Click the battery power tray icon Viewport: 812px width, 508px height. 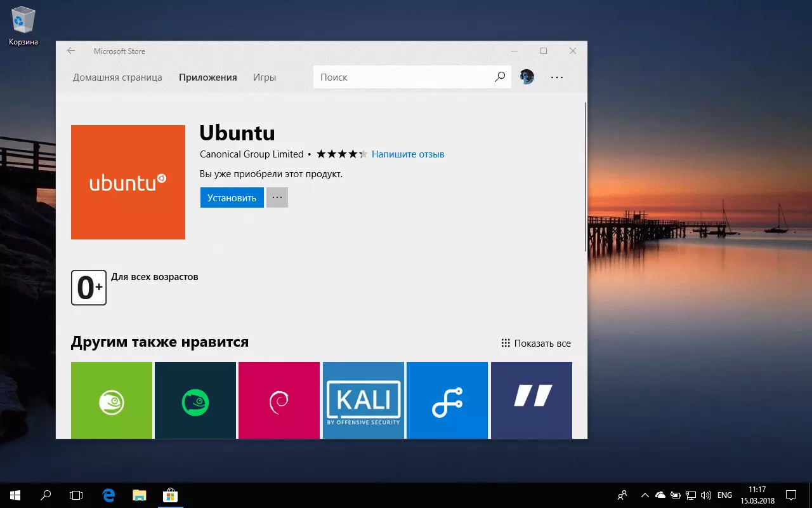pos(676,495)
